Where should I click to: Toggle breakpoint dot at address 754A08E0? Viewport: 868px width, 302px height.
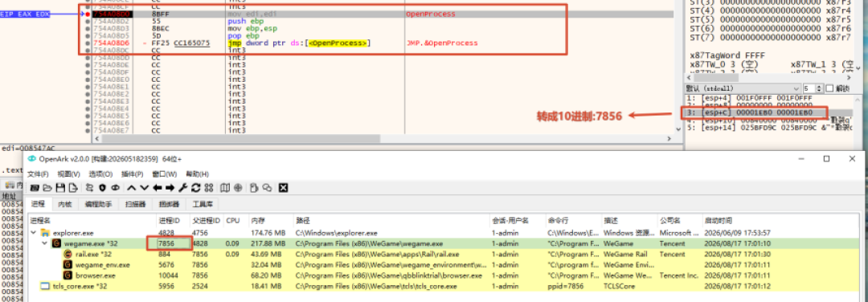point(88,79)
